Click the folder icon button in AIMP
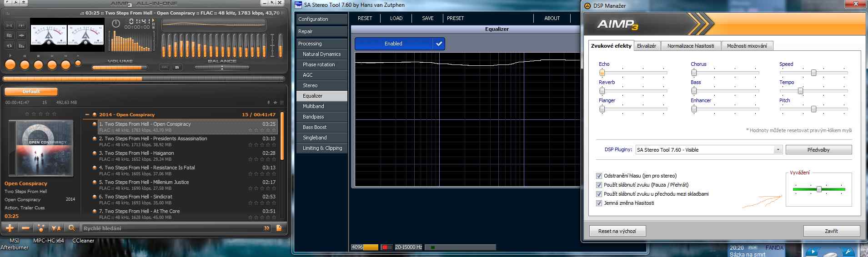 [x=9, y=35]
